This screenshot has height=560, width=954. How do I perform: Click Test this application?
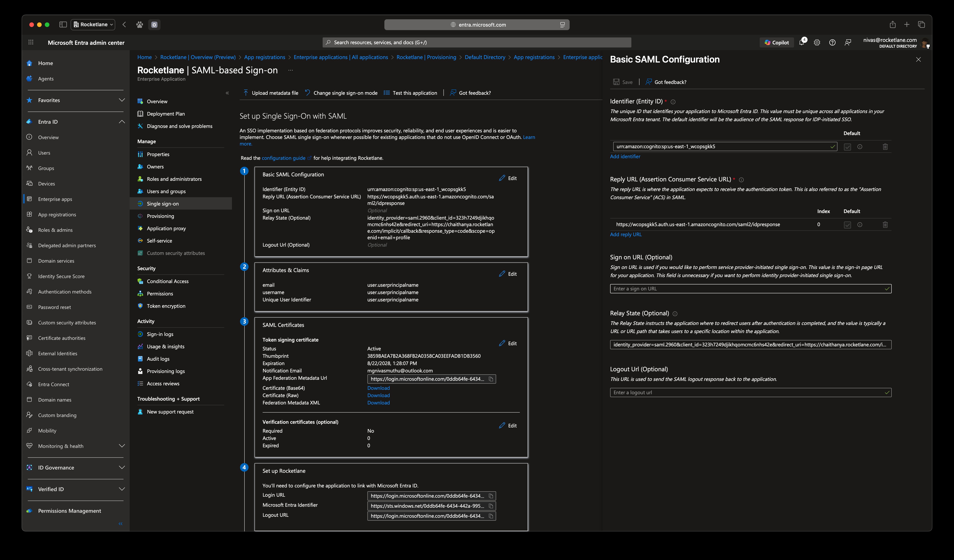[410, 93]
